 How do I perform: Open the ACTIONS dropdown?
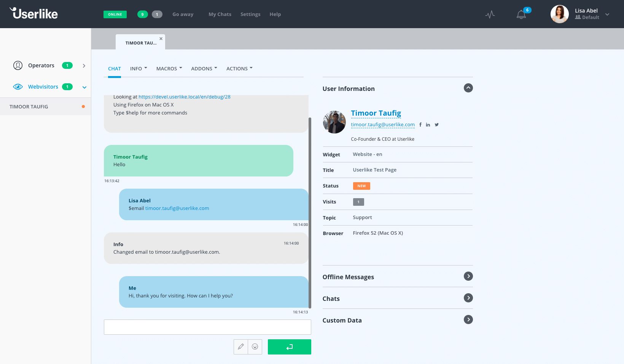click(239, 69)
